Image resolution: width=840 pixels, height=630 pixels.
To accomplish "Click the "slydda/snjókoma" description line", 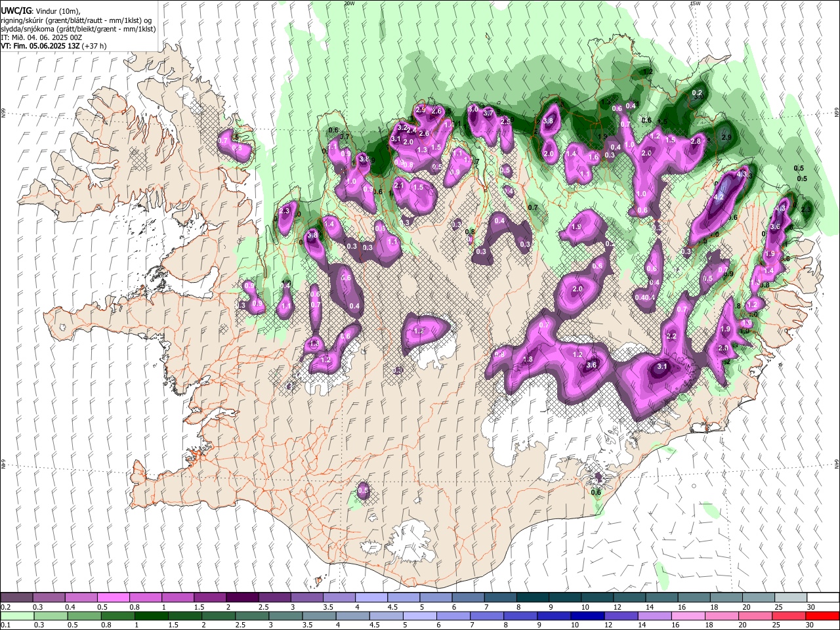I will point(78,29).
